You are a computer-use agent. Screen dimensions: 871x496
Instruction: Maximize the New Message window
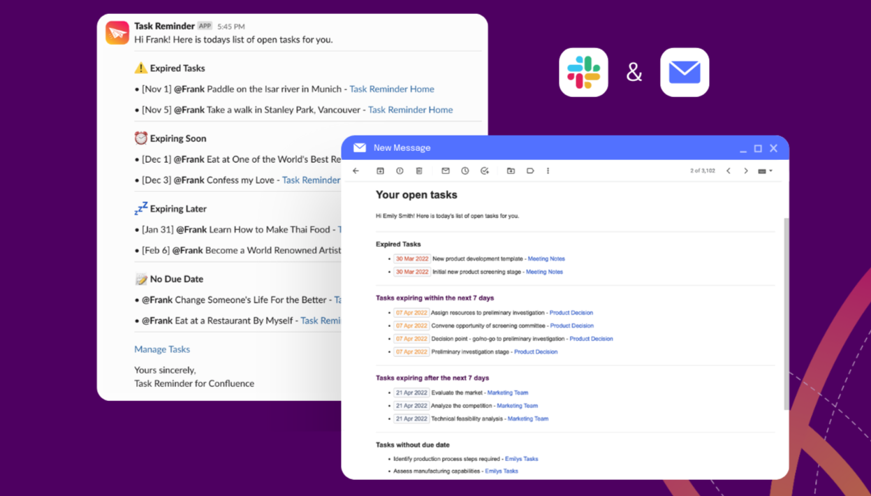(758, 148)
